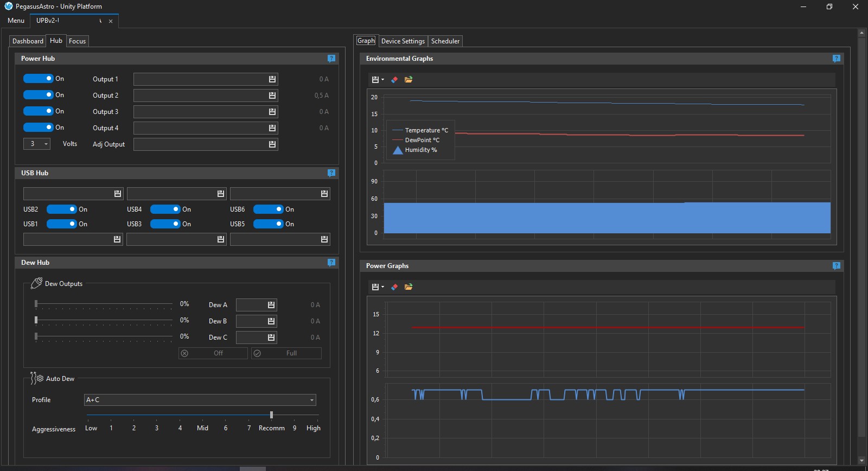Viewport: 868px width, 471px height.
Task: Click the save icon in the USB2 name field
Action: point(117,194)
